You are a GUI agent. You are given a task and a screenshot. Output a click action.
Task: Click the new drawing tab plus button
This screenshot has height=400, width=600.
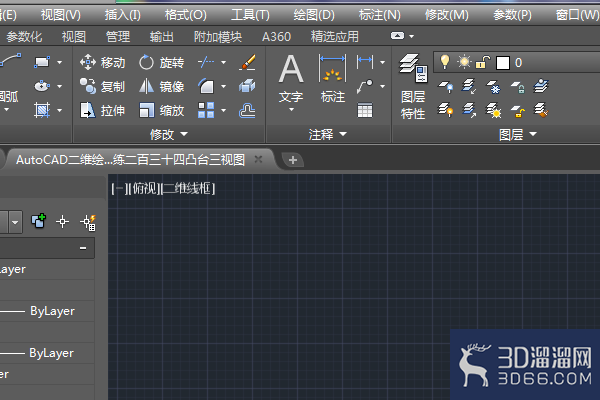point(293,160)
